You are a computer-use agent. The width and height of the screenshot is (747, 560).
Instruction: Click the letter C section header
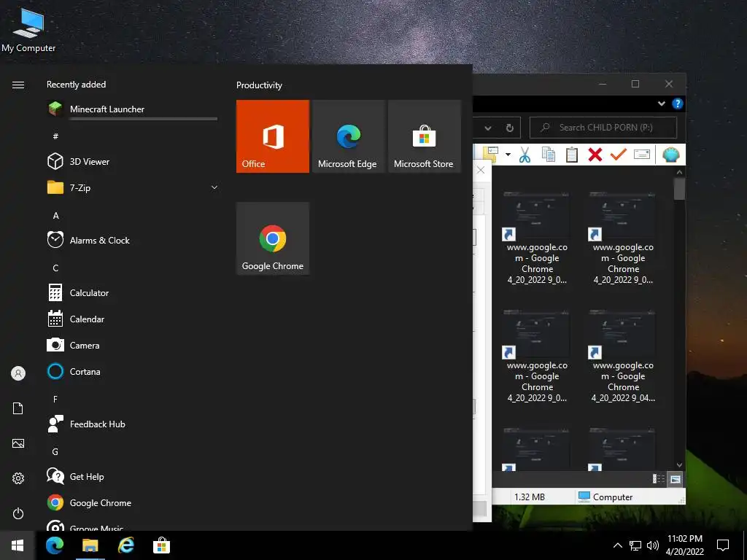55,268
